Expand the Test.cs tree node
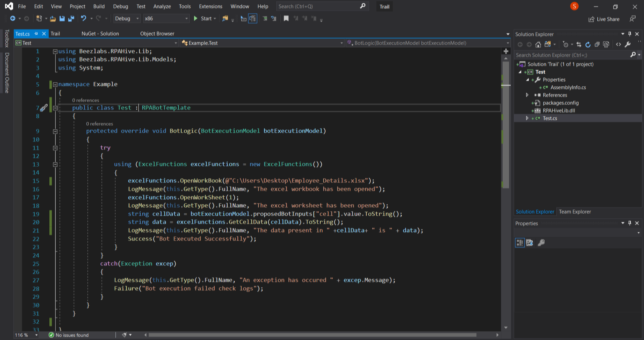Viewport: 644px width, 340px height. coord(527,118)
